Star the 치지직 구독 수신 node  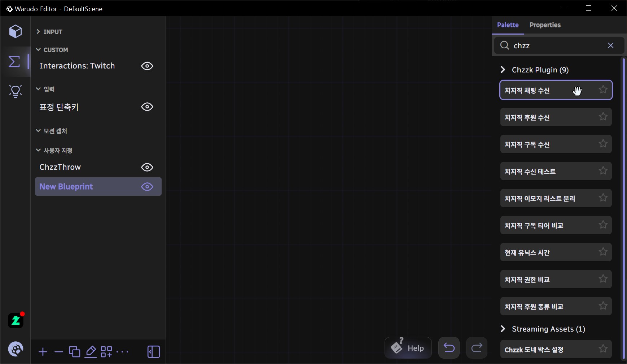pyautogui.click(x=603, y=144)
